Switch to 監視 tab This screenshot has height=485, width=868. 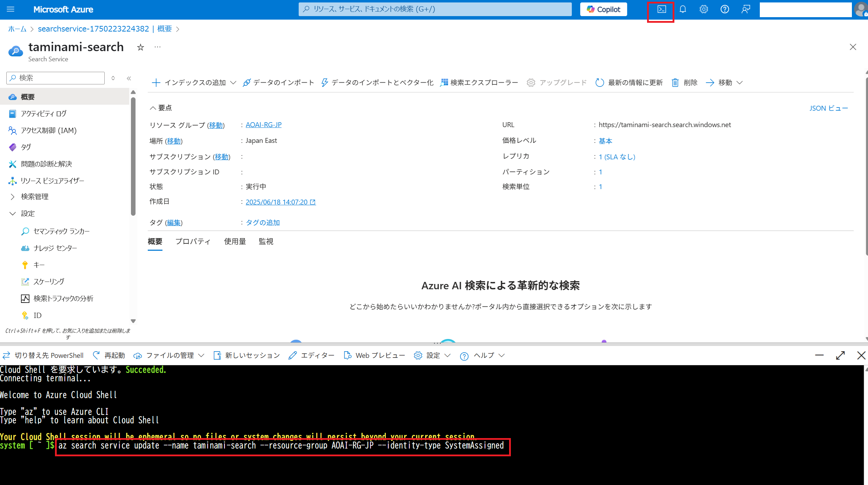[266, 242]
